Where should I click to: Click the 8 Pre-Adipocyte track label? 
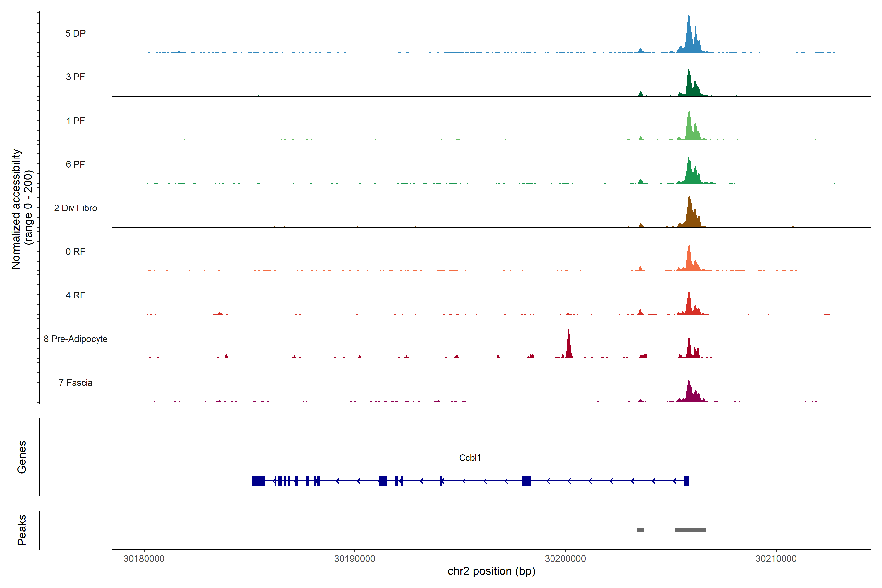tap(75, 339)
